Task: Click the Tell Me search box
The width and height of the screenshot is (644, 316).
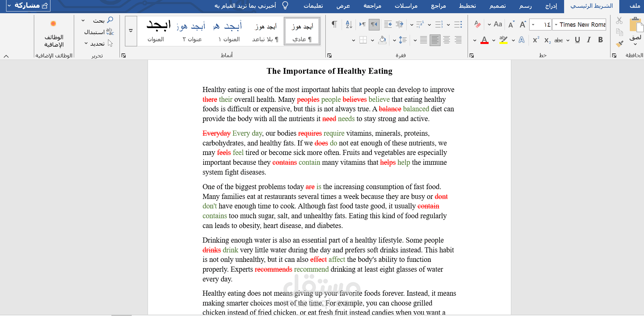Action: pyautogui.click(x=251, y=6)
